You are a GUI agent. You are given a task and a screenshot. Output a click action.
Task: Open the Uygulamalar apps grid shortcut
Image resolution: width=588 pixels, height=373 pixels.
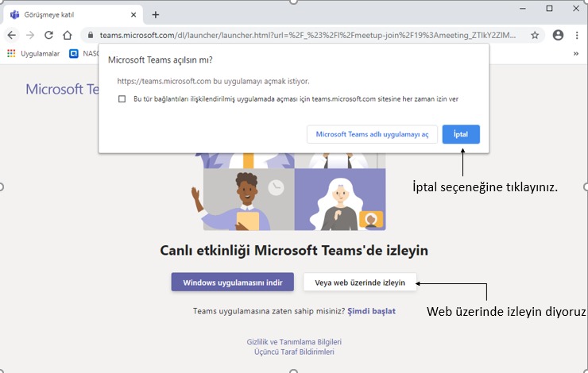tap(33, 53)
